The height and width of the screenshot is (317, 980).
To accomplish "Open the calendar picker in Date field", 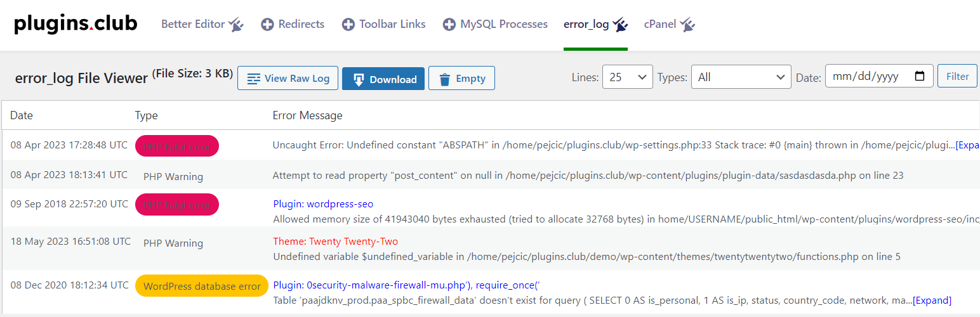I will tap(920, 77).
